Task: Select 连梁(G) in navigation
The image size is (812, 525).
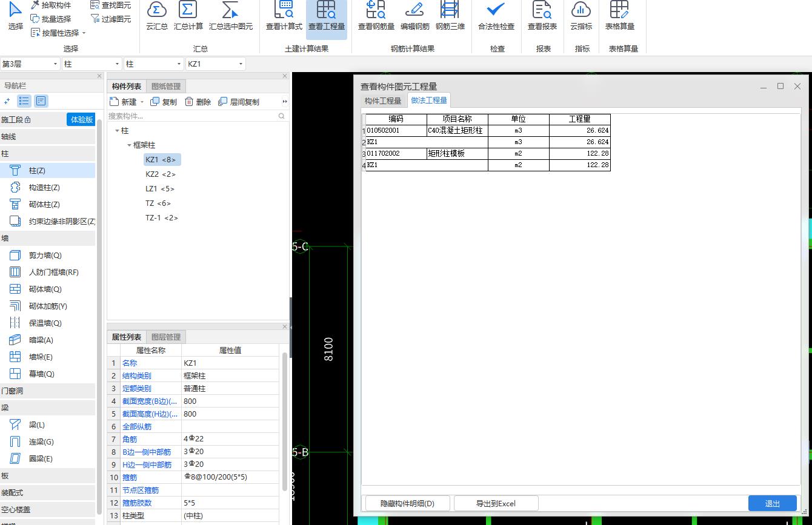Action: (x=47, y=442)
